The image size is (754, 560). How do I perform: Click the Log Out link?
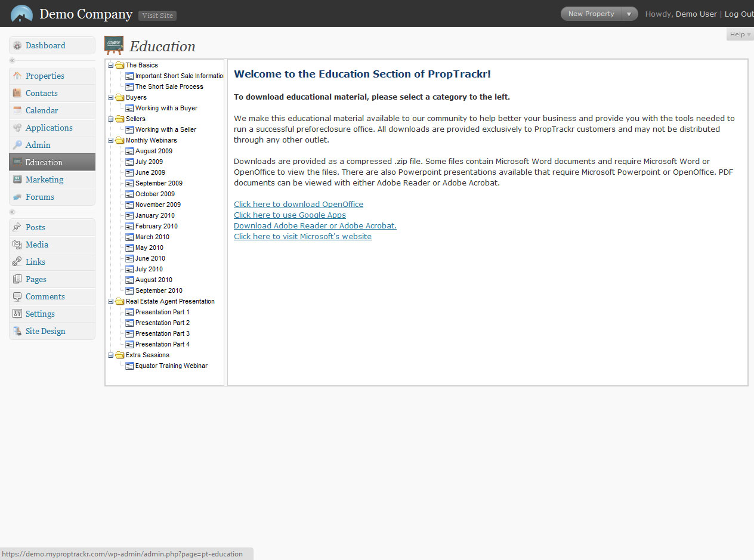click(739, 14)
